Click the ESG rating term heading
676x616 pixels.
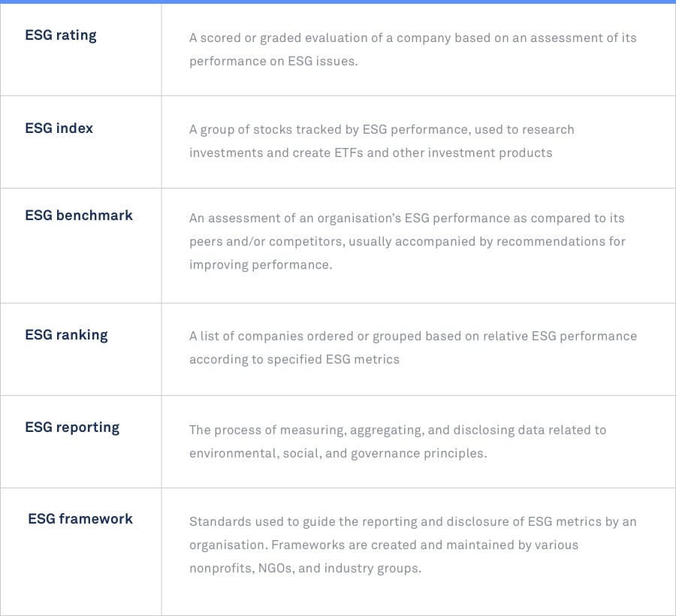pos(61,35)
